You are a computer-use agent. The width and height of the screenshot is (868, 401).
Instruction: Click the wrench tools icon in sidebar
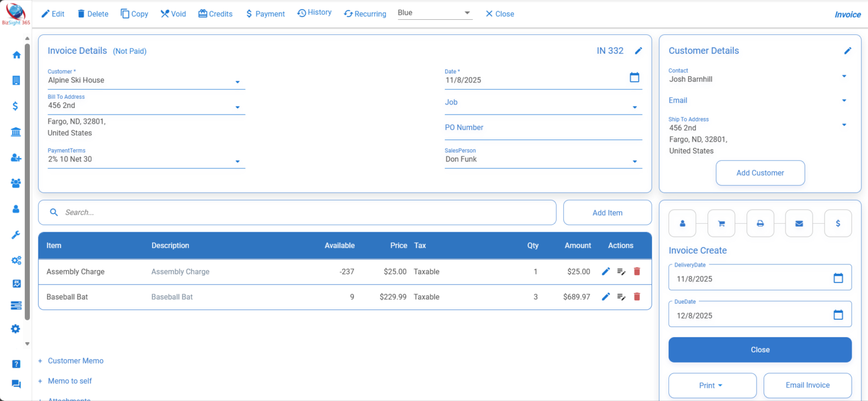point(16,234)
